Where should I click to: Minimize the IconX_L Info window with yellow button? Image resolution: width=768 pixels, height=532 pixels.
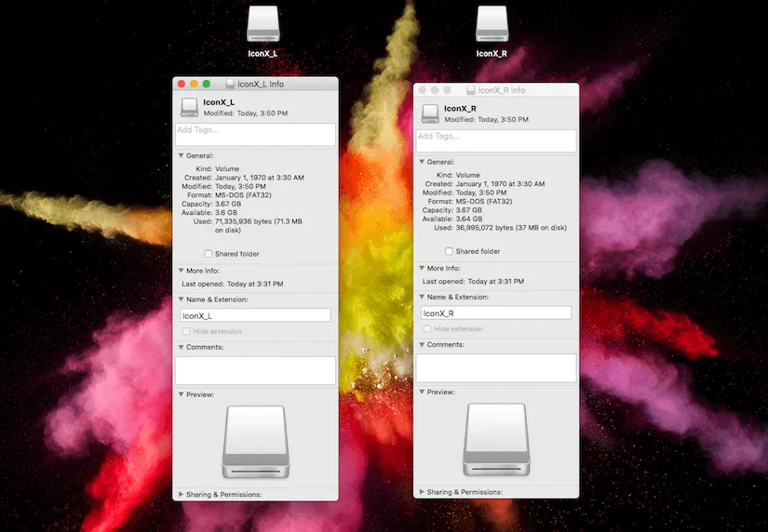tap(194, 85)
